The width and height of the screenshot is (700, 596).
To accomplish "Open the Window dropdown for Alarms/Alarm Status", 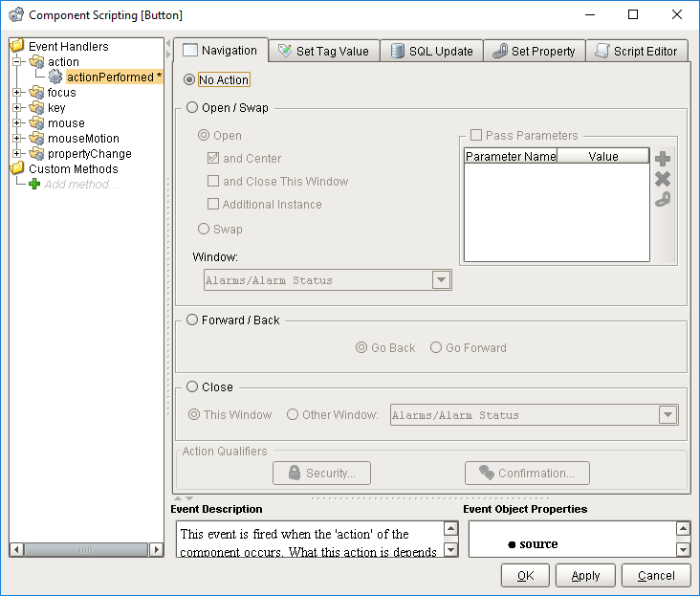I will (x=441, y=280).
